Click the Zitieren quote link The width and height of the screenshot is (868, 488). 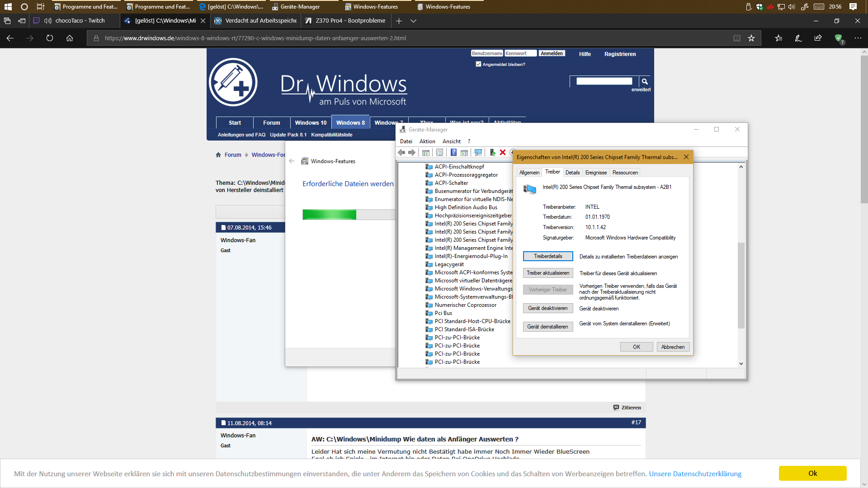(627, 408)
